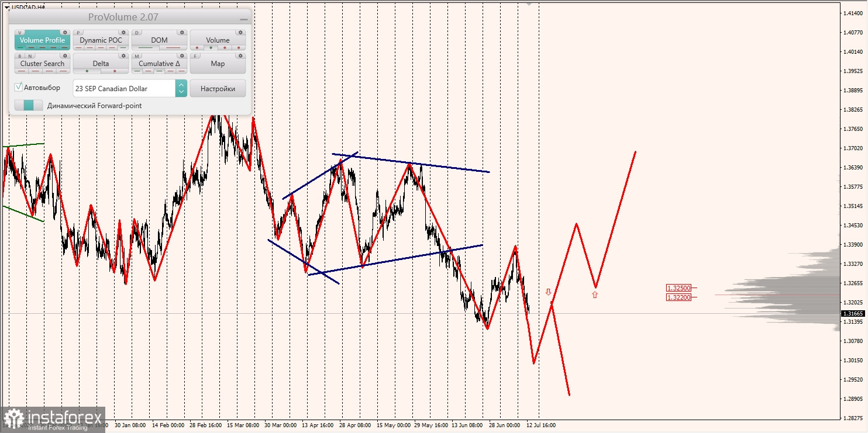This screenshot has width=868, height=433.
Task: Click the P hotkey badge on Dynamic POC
Action: 78,33
